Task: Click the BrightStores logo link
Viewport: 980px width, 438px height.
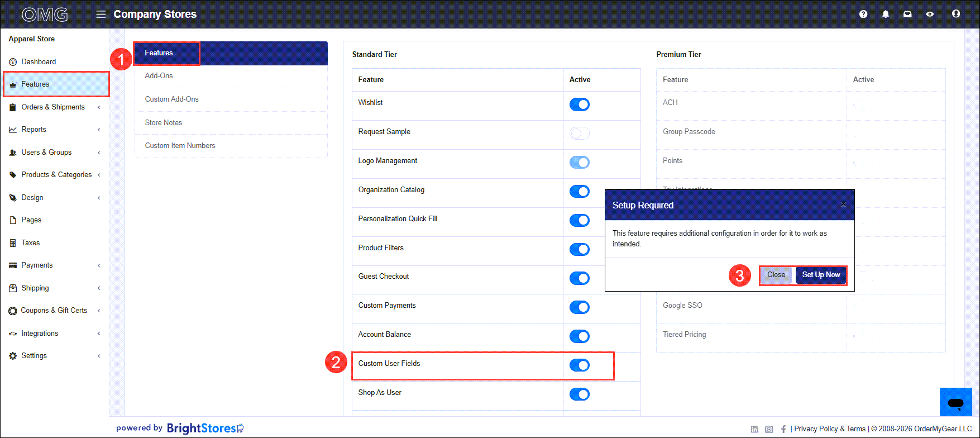Action: [205, 429]
